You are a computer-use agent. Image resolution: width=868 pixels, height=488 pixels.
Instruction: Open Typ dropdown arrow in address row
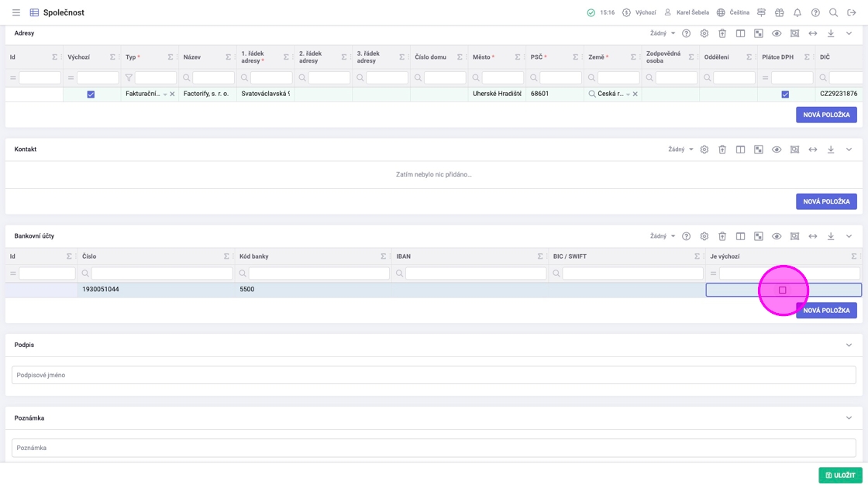[x=165, y=95]
